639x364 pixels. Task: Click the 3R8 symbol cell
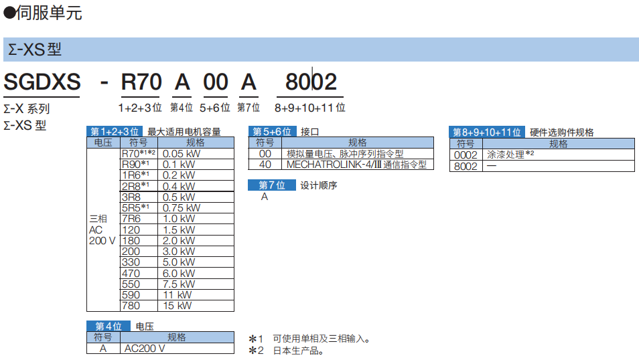click(139, 197)
